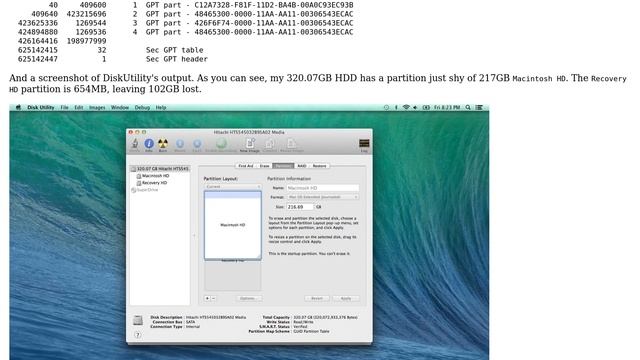Viewport: 640px width, 360px height.
Task: Click the Connection Bus SATA value
Action: click(x=190, y=322)
